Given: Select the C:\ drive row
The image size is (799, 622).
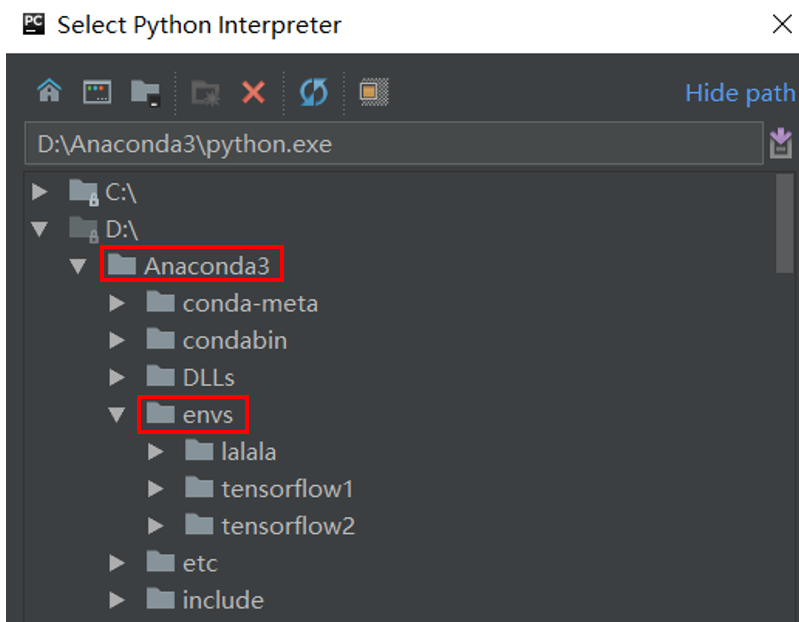Looking at the screenshot, I should [x=103, y=192].
